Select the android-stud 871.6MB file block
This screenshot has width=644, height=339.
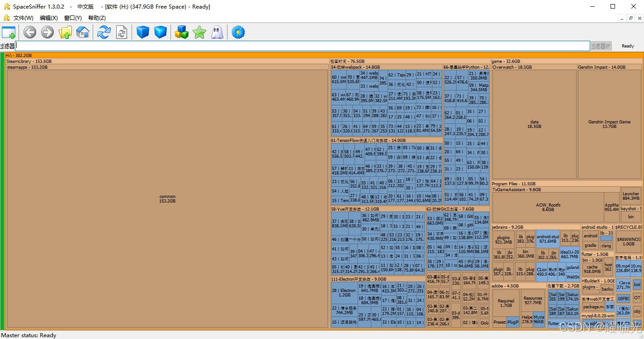[548, 239]
